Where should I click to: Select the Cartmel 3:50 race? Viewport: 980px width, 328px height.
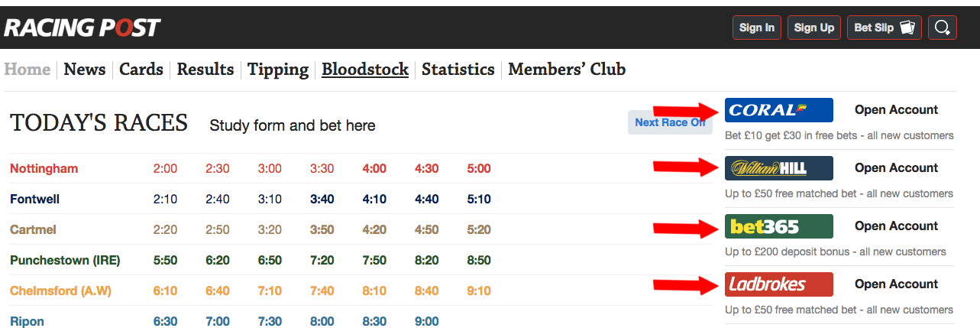pyautogui.click(x=322, y=229)
